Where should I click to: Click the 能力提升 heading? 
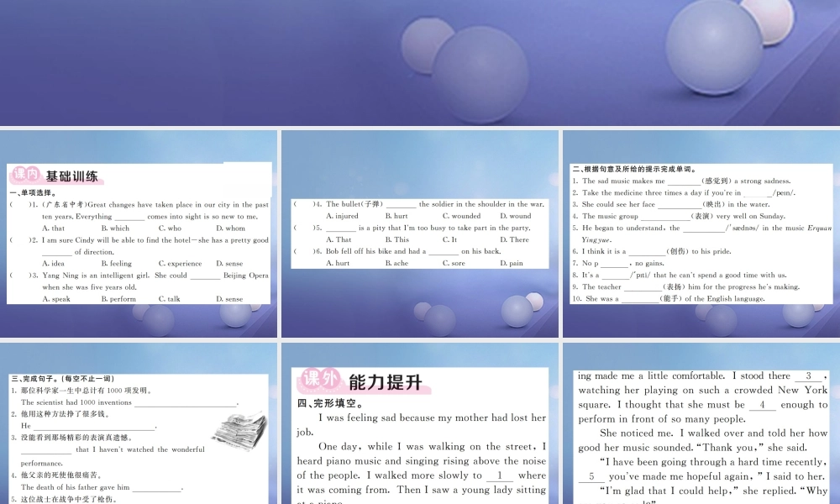click(386, 382)
